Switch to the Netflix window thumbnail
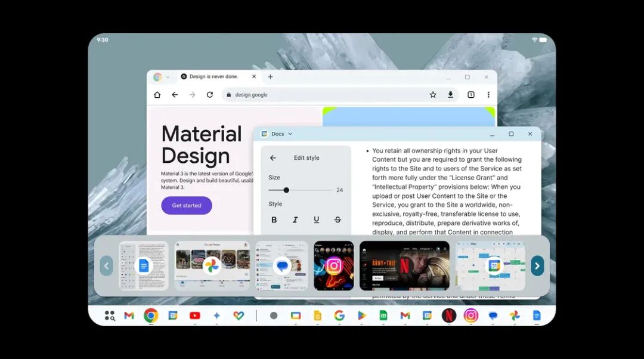 tap(404, 266)
